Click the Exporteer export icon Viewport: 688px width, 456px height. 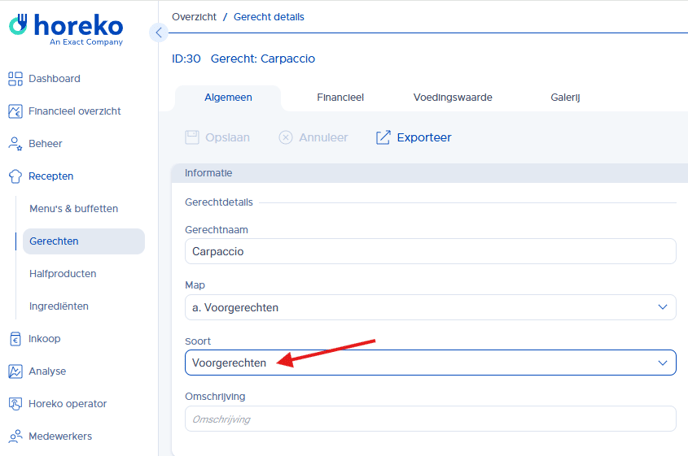(383, 137)
